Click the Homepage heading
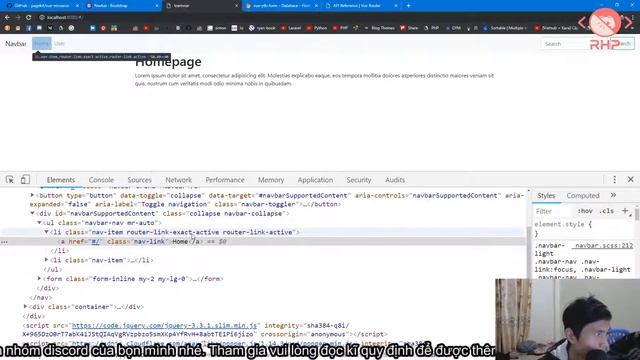The image size is (640, 360). [x=168, y=62]
